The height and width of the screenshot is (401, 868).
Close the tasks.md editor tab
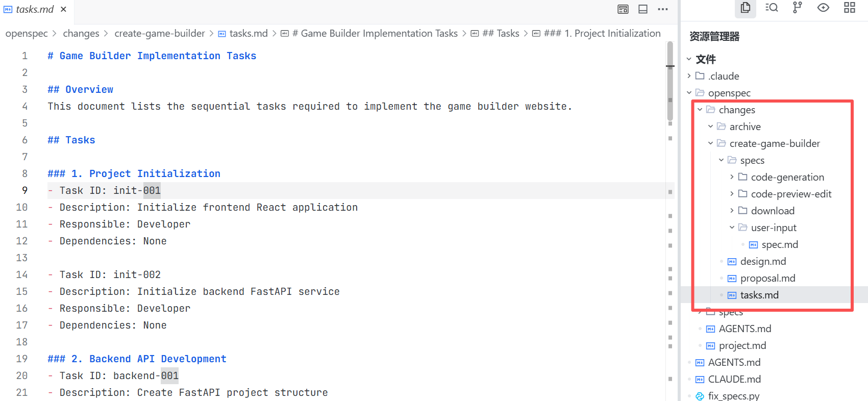pos(63,9)
